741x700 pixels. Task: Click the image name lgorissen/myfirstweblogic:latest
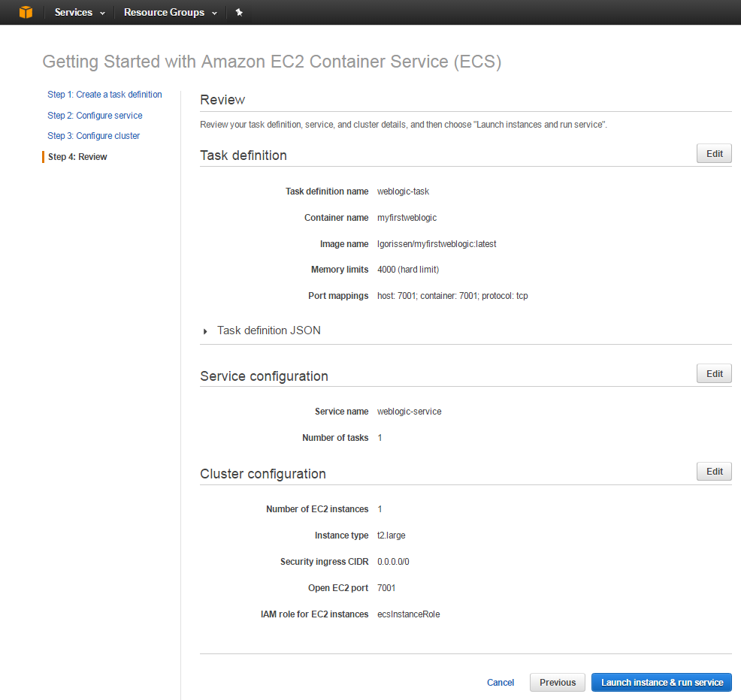coord(437,243)
